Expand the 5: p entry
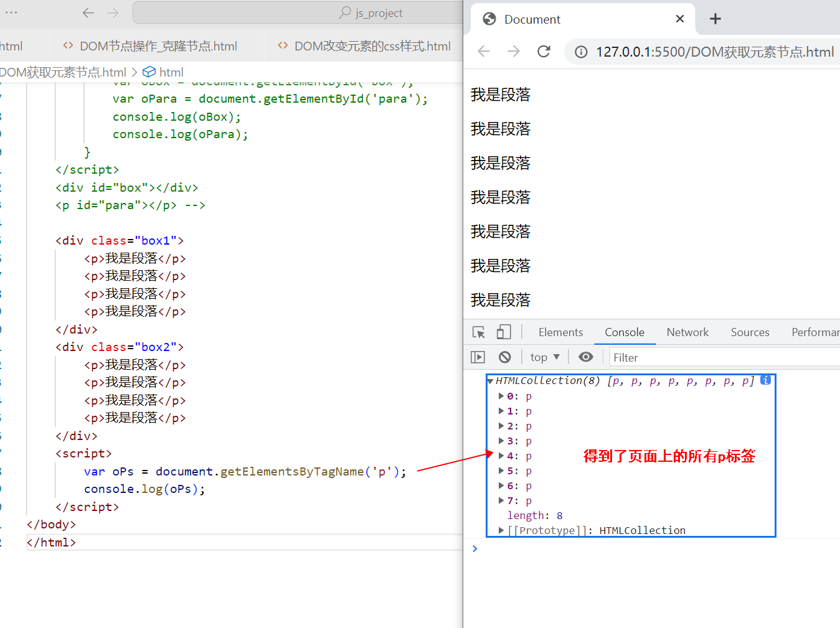Viewport: 840px width, 628px height. (x=501, y=471)
